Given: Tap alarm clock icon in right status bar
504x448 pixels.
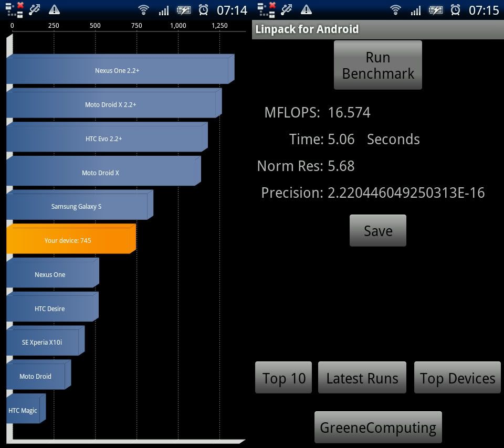Looking at the screenshot, I should click(x=456, y=10).
